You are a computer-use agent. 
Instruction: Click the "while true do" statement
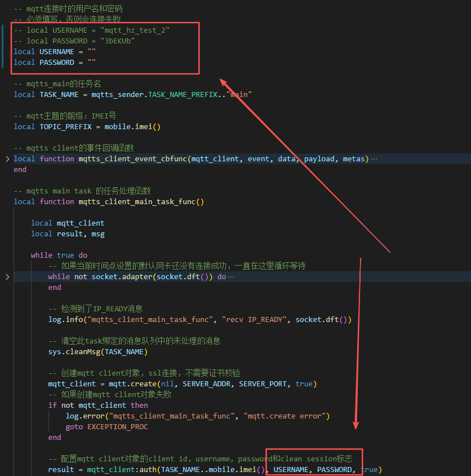point(59,255)
